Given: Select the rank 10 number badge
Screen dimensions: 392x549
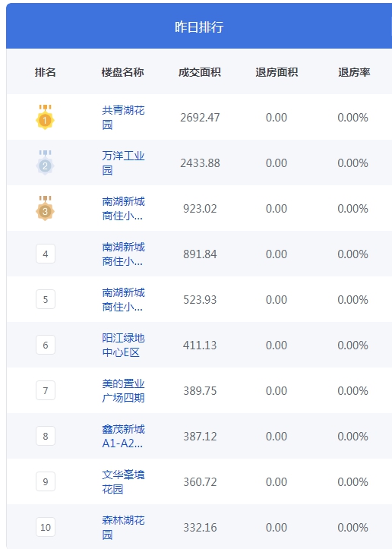Looking at the screenshot, I should coord(46,527).
